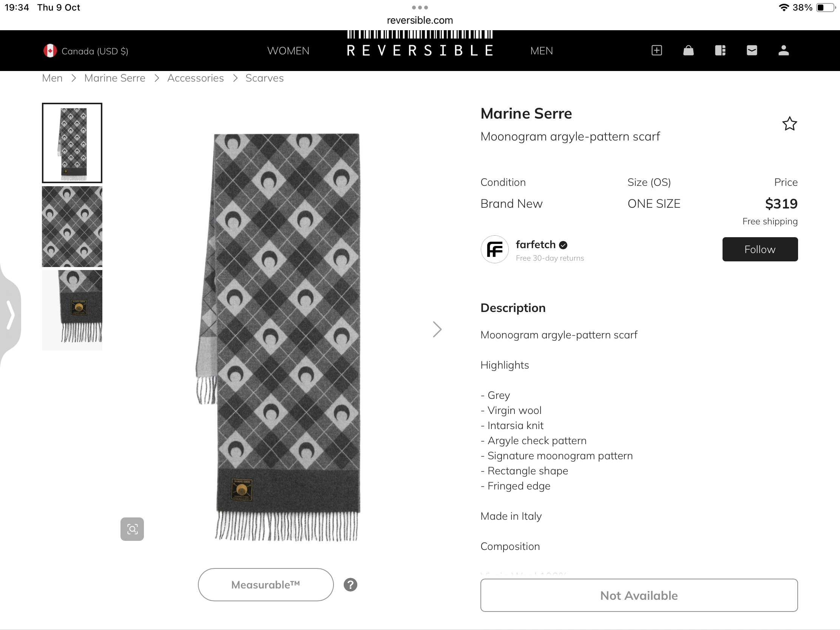Show next product image with arrow

coord(437,329)
